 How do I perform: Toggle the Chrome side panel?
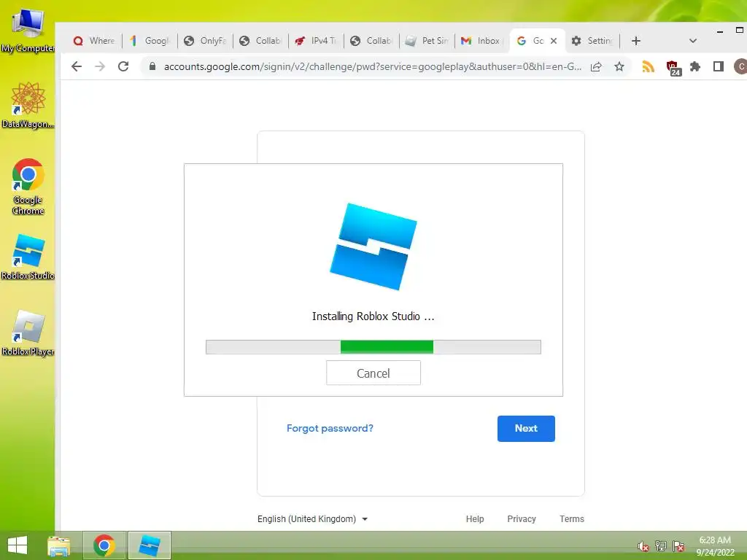[719, 66]
